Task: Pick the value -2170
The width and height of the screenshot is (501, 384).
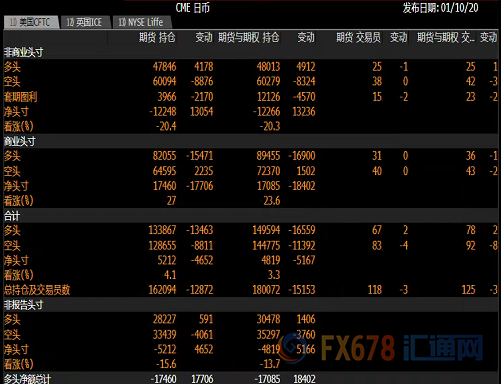Action: [202, 97]
